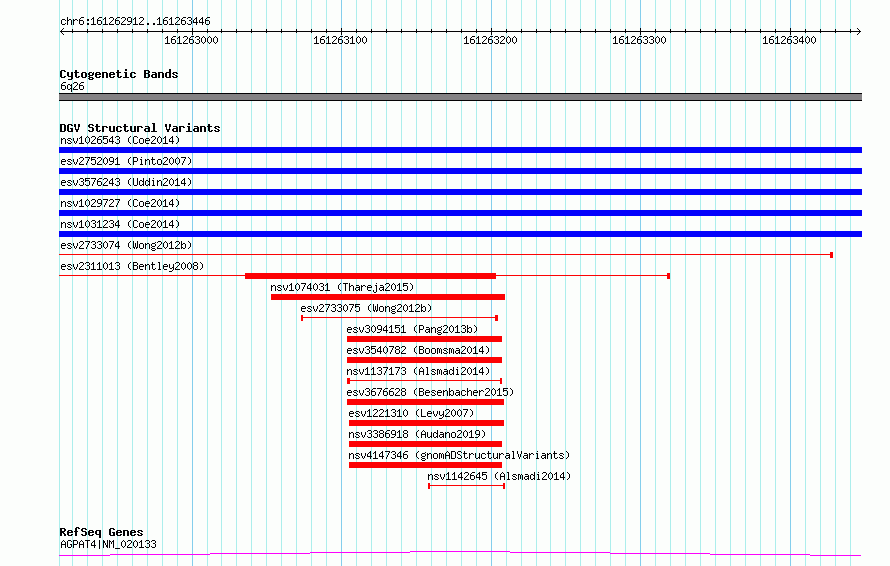Screen dimensions: 890x566
Task: Click the nsv1137173 (Alsmadi2014) label
Action: (418, 371)
